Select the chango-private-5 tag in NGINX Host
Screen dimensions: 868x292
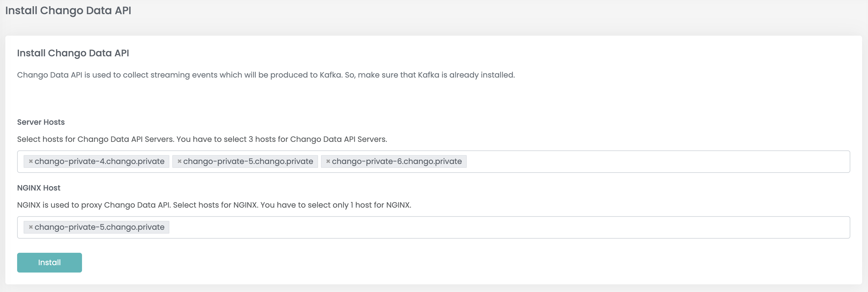(x=96, y=227)
